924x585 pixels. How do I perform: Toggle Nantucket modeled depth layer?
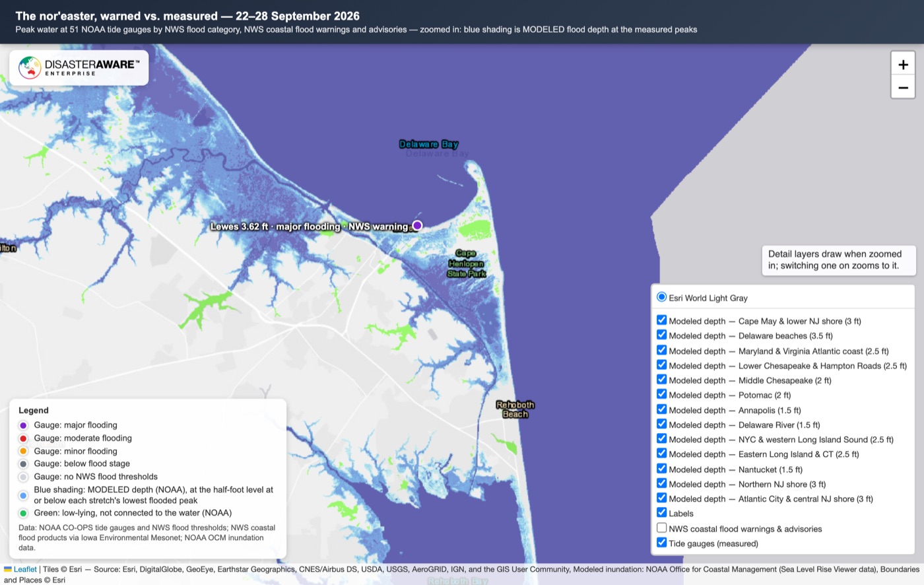pos(662,469)
